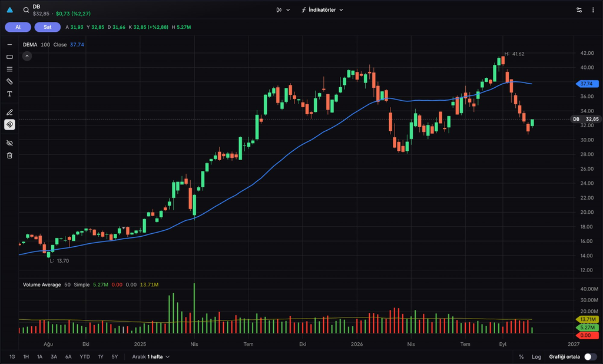Select the rectangle drawing tool
The image size is (603, 364).
(x=9, y=57)
